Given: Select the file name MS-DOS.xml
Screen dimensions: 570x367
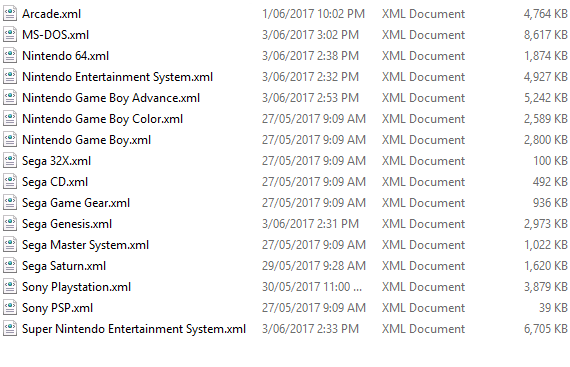Looking at the screenshot, I should tap(56, 35).
